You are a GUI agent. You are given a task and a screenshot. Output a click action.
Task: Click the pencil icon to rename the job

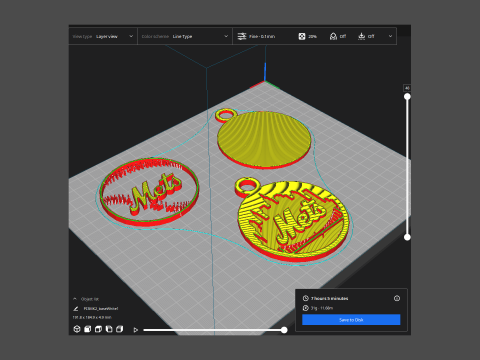click(76, 309)
